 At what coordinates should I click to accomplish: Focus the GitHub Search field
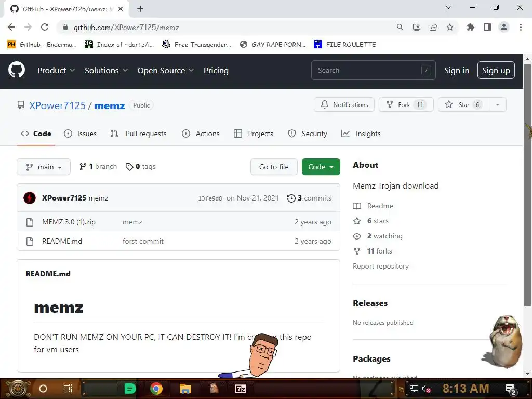[x=373, y=70]
